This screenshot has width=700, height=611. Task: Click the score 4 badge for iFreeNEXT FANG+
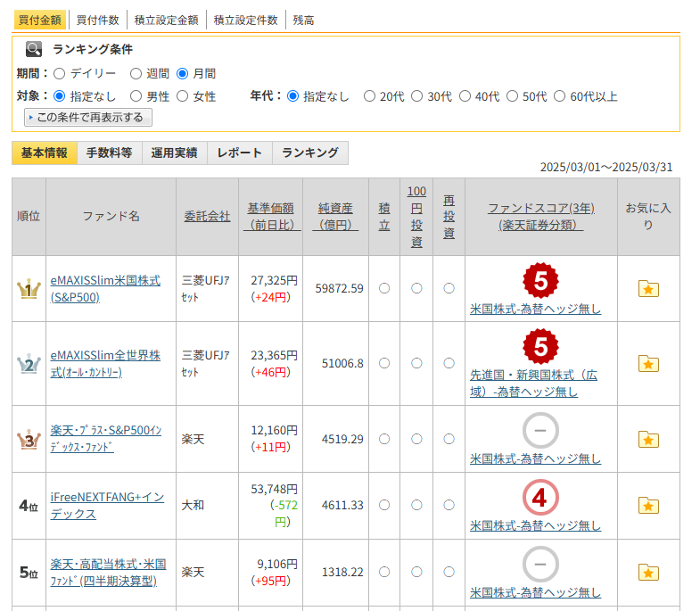coord(540,498)
